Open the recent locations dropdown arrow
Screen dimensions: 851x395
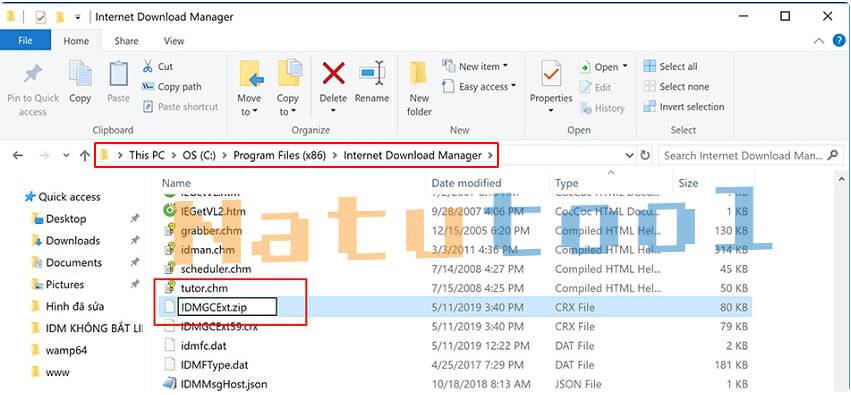66,156
